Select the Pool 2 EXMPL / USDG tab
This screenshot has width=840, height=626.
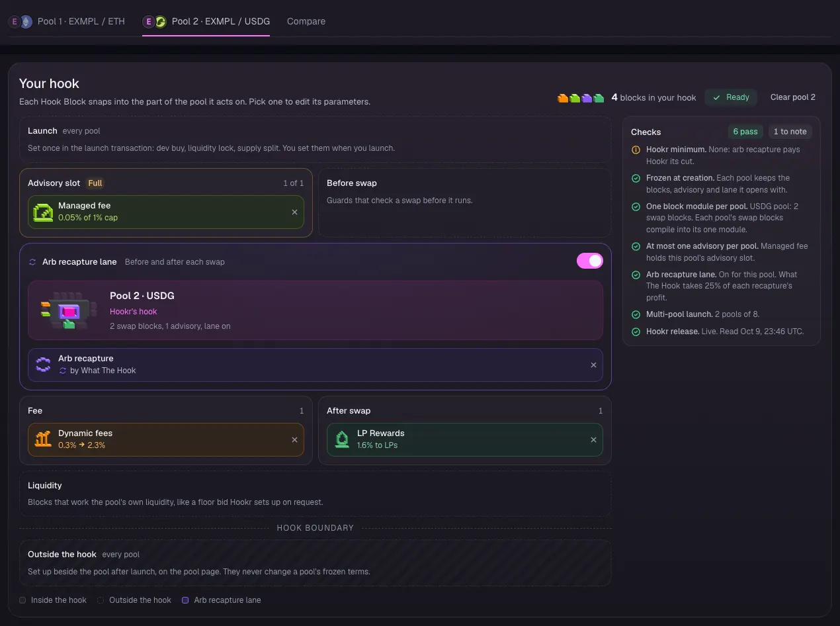coord(206,21)
